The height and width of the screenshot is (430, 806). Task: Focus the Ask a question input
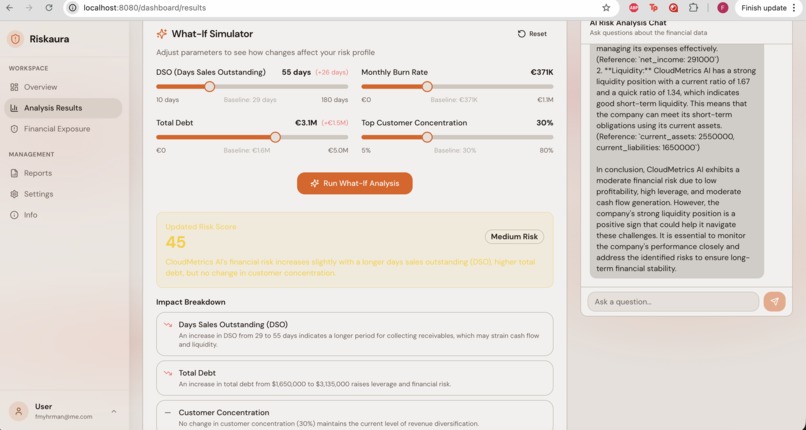pos(673,302)
